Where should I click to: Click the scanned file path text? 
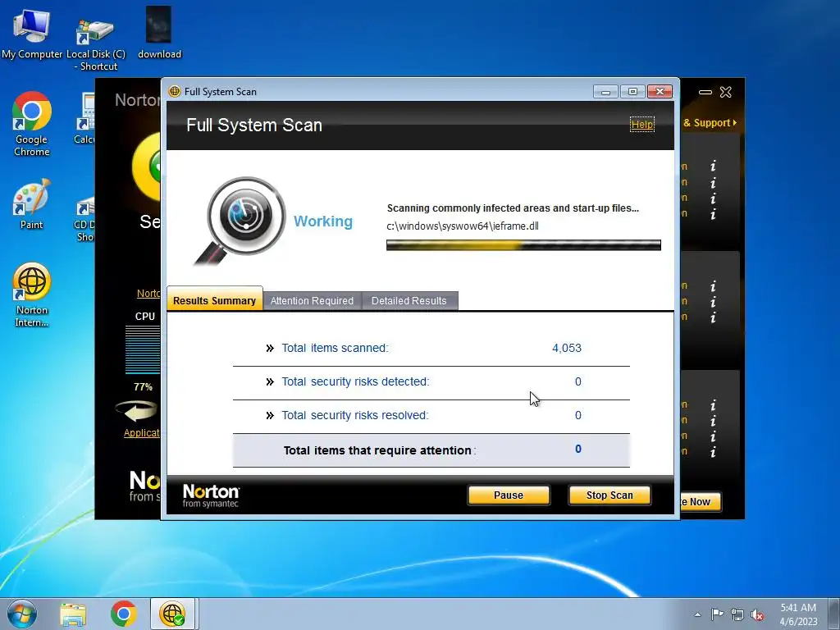[x=463, y=226]
